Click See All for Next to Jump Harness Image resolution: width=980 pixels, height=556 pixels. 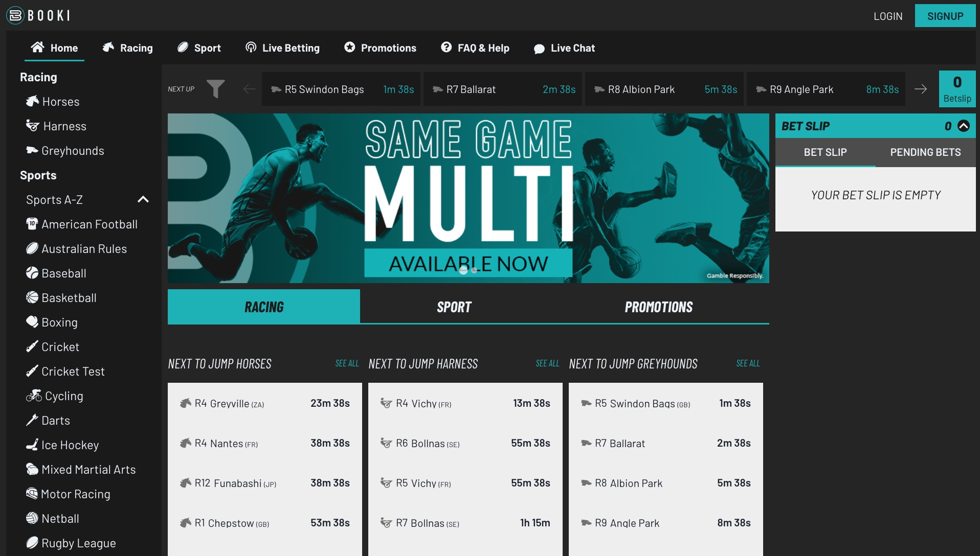(x=547, y=363)
